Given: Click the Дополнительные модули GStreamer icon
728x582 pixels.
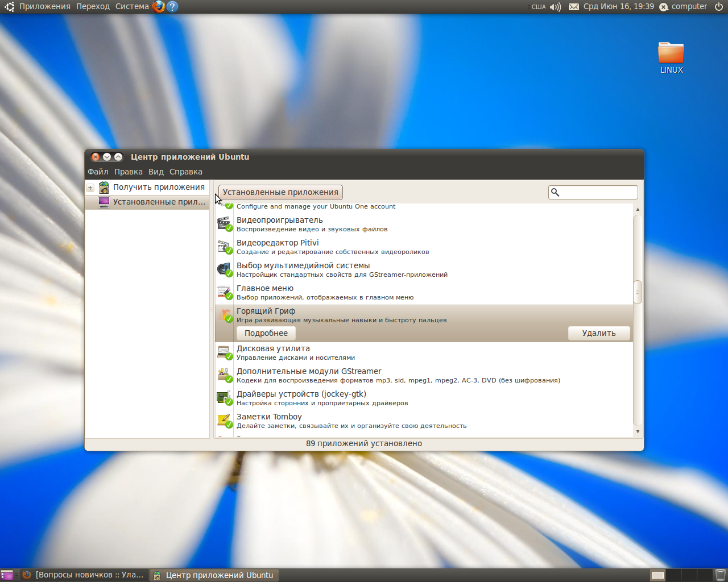Looking at the screenshot, I should [x=224, y=375].
